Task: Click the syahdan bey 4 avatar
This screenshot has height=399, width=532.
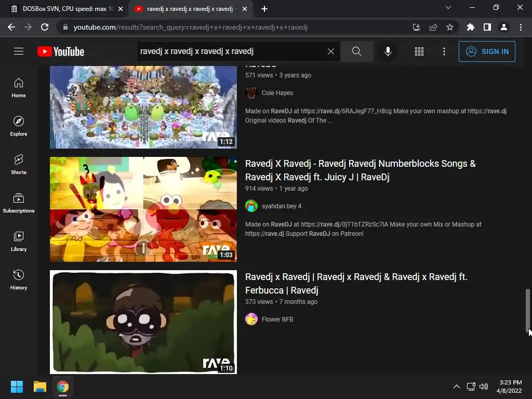Action: point(251,206)
